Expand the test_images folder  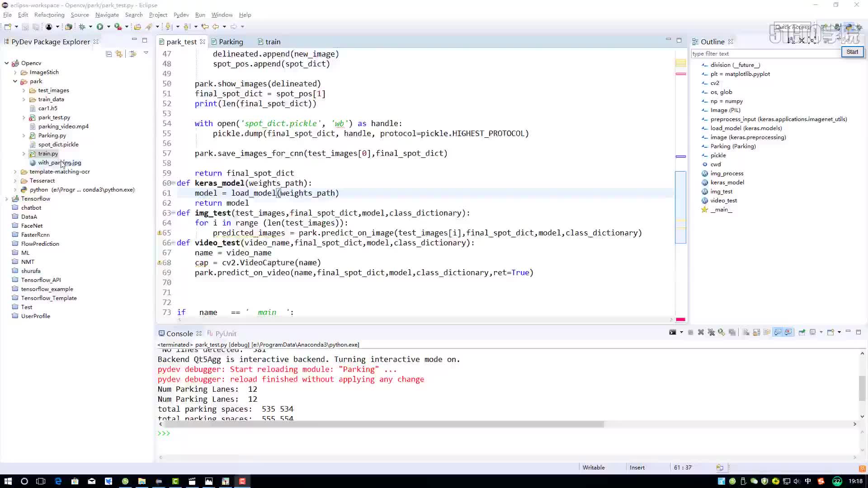pyautogui.click(x=24, y=90)
